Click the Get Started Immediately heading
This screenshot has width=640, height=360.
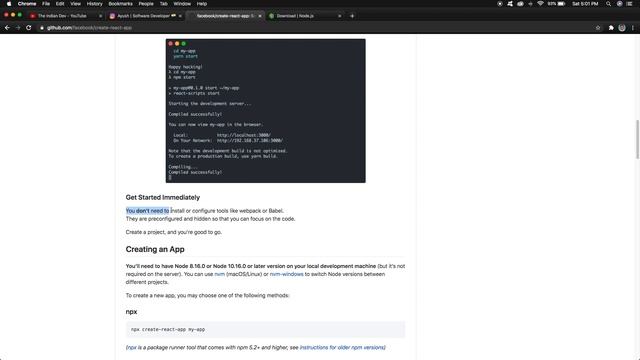(x=163, y=198)
